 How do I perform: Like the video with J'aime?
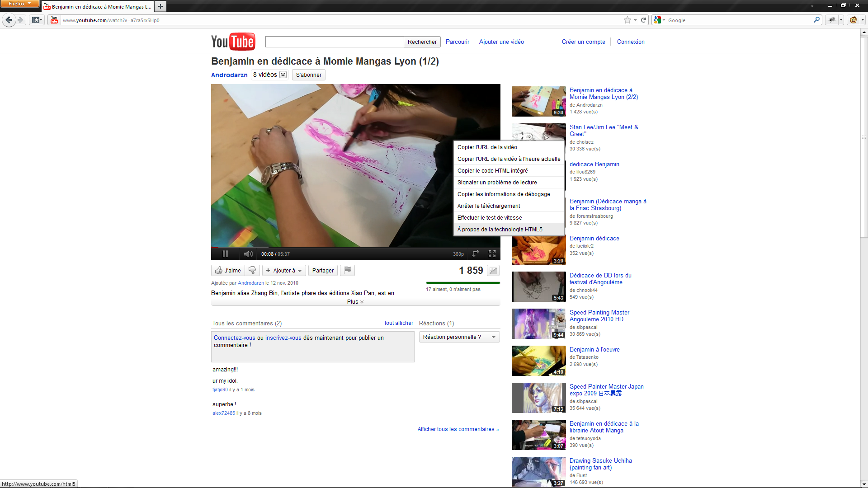[x=228, y=270]
